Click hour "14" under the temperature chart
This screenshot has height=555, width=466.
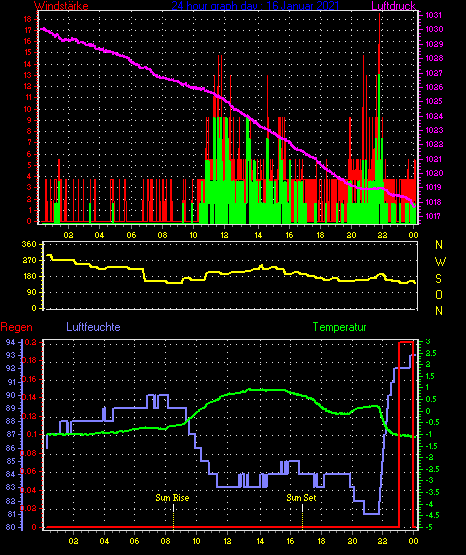[260, 541]
